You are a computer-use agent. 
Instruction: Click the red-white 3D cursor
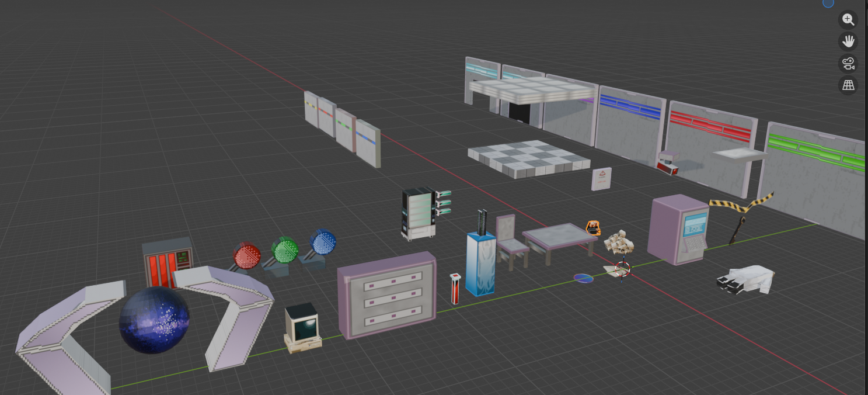pyautogui.click(x=622, y=269)
